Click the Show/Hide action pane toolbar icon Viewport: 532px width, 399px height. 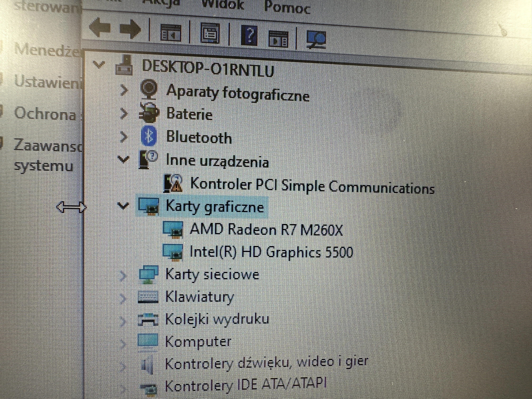(278, 39)
